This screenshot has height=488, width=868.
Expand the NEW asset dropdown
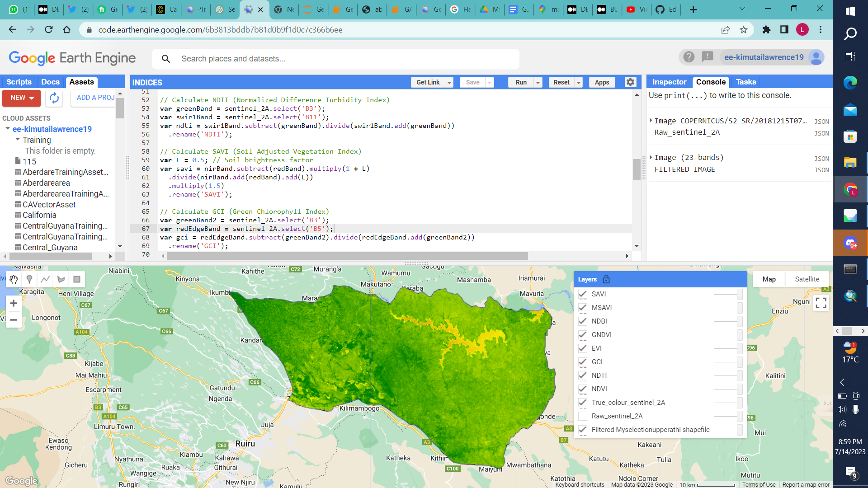coord(21,98)
